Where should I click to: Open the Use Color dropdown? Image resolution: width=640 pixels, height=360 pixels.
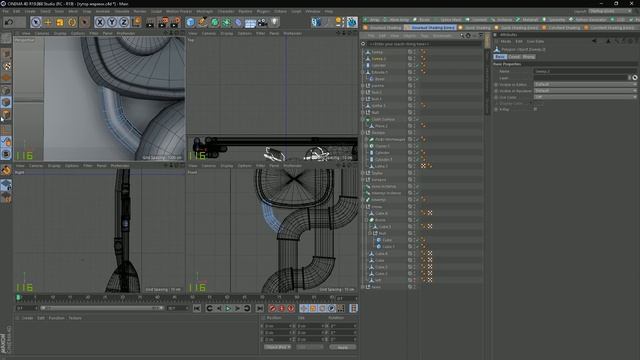pyautogui.click(x=585, y=97)
